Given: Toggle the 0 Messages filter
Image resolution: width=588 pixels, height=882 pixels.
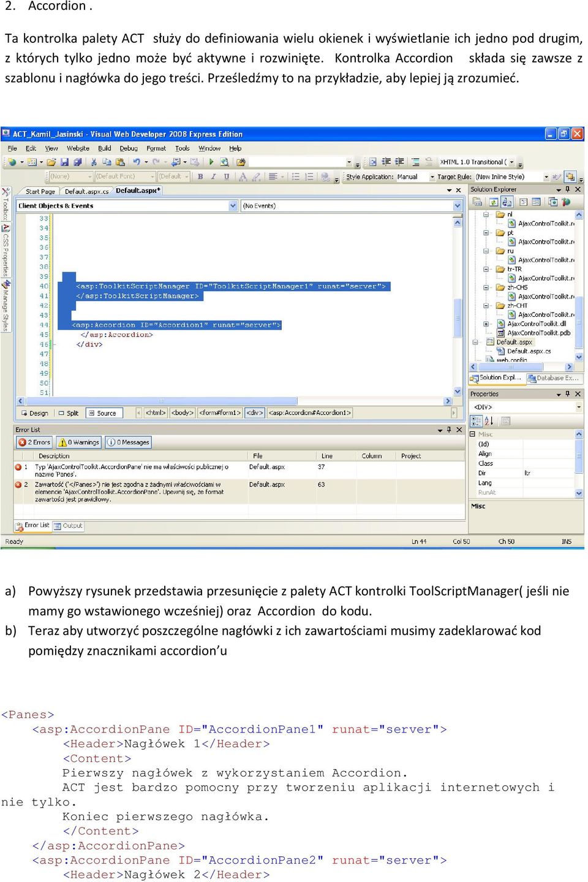Looking at the screenshot, I should point(128,442).
